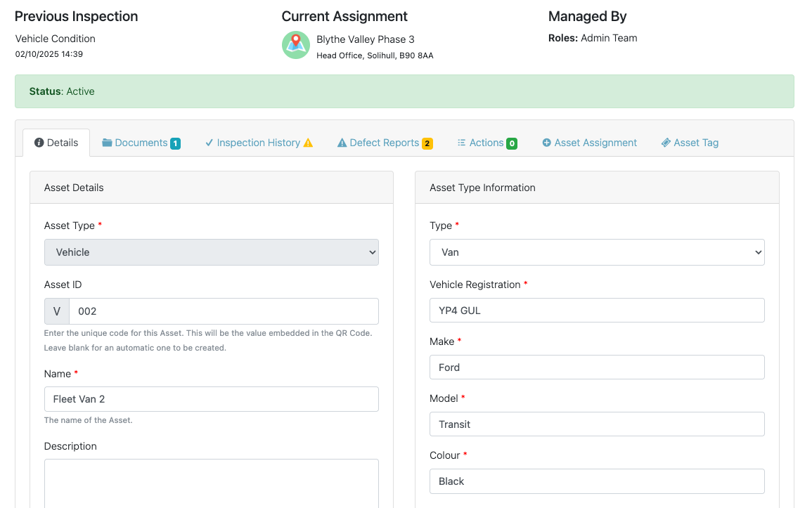Click the Vehicle Condition previous inspection
Image resolution: width=812 pixels, height=508 pixels.
pos(56,39)
